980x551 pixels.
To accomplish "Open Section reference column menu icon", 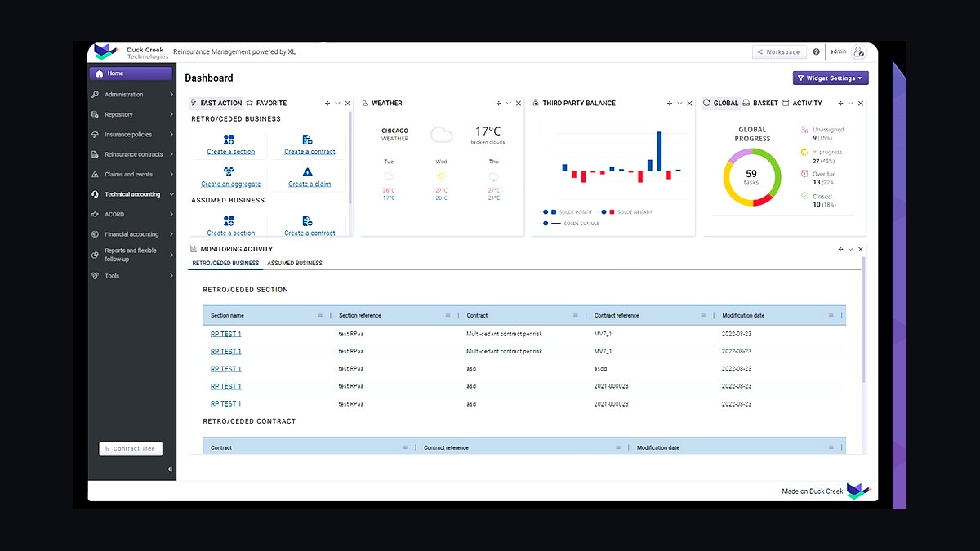I will click(448, 315).
